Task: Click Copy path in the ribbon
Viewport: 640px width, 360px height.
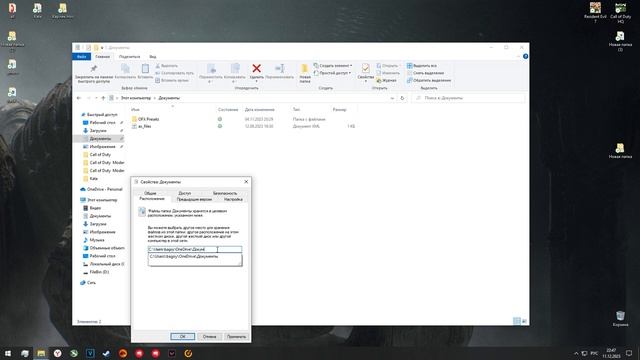Action: click(x=174, y=73)
